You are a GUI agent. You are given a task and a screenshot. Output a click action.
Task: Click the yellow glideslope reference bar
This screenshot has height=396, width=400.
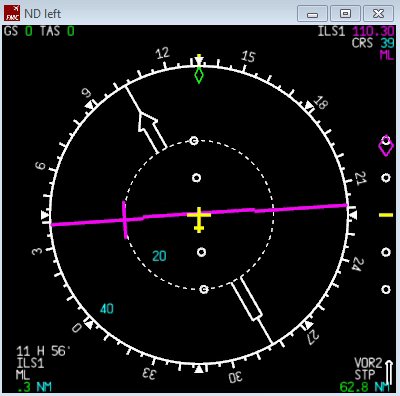coord(386,215)
